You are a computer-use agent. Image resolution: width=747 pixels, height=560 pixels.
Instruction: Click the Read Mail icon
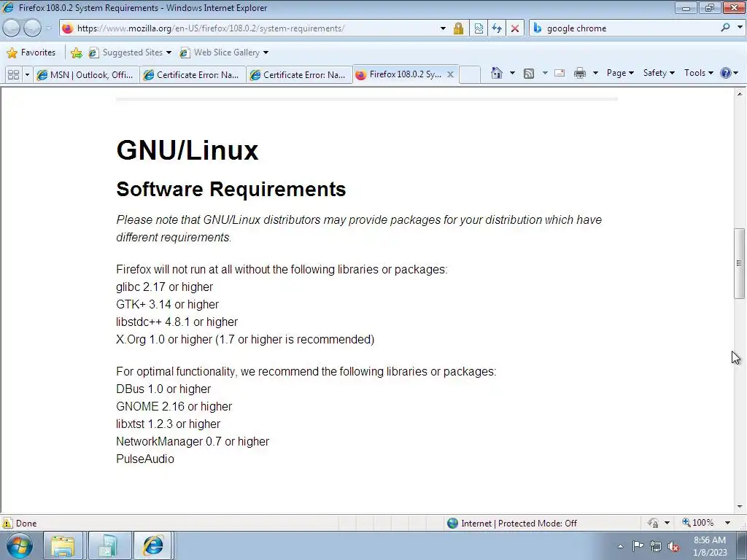(560, 74)
